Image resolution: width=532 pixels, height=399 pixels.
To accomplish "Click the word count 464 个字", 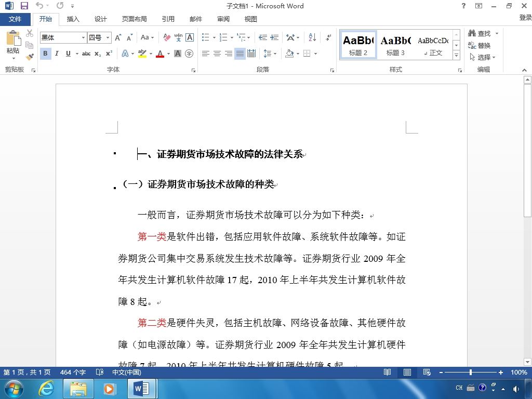I will pyautogui.click(x=73, y=372).
